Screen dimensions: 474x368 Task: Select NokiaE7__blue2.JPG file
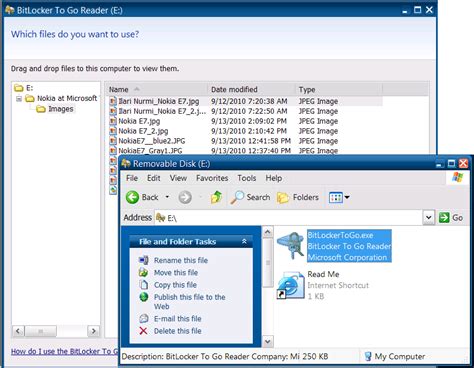pyautogui.click(x=152, y=141)
